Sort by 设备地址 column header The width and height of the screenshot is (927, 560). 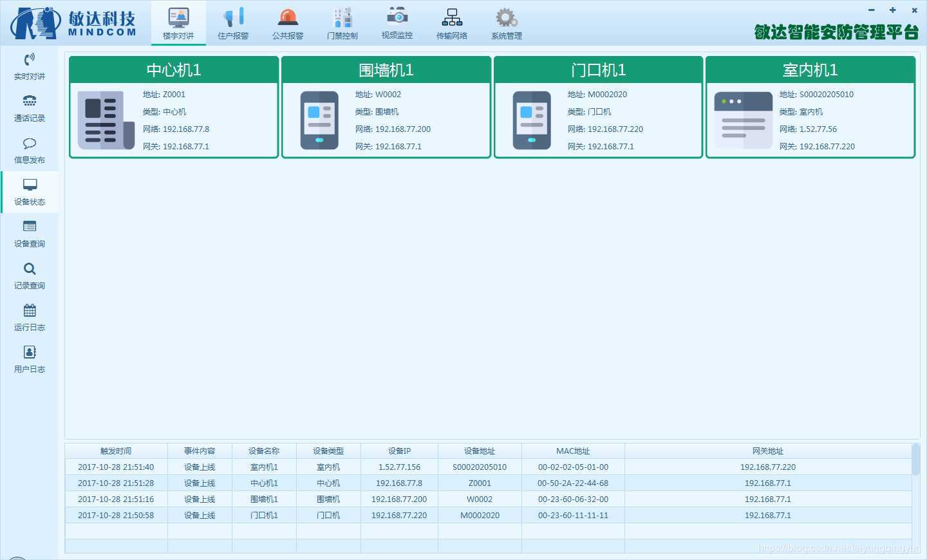point(480,451)
